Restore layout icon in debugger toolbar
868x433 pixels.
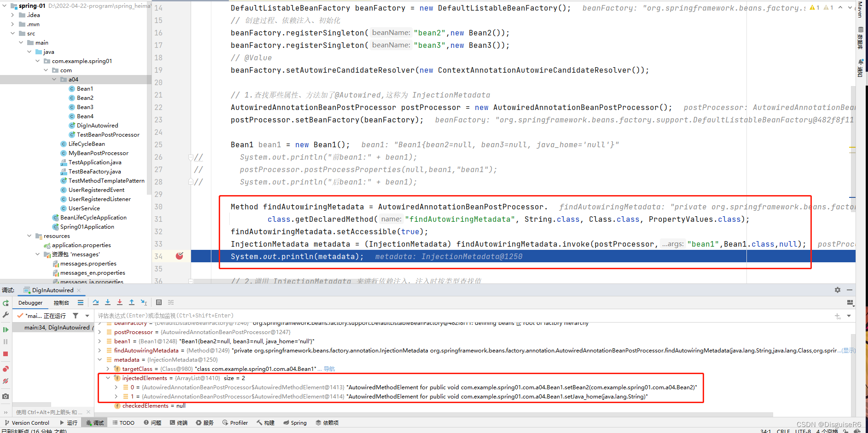850,302
